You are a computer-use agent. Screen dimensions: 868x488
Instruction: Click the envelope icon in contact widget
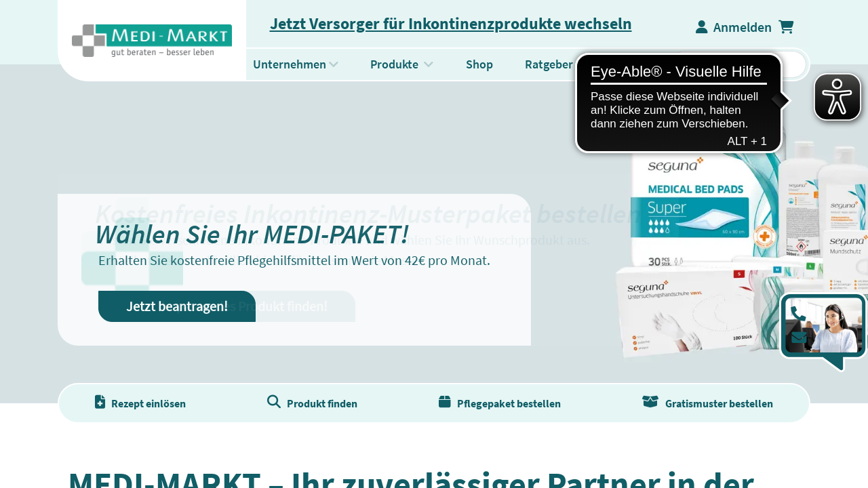[x=799, y=338]
